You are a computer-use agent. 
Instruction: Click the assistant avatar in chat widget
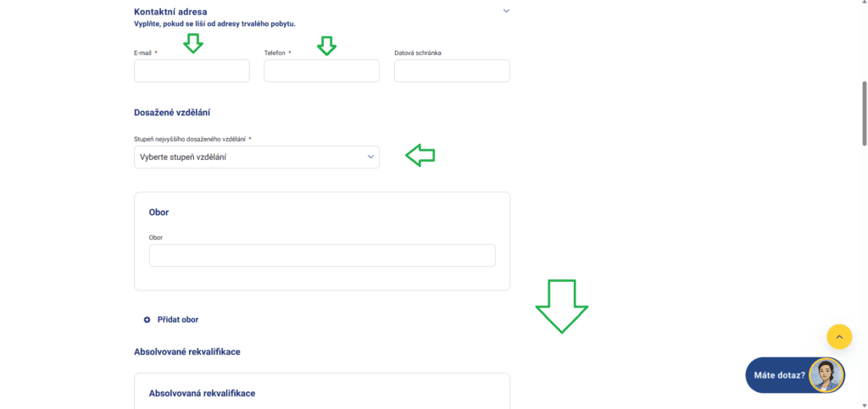coord(826,375)
